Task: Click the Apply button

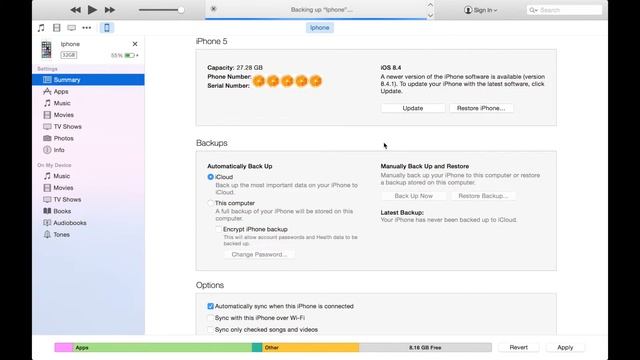Action: [565, 347]
